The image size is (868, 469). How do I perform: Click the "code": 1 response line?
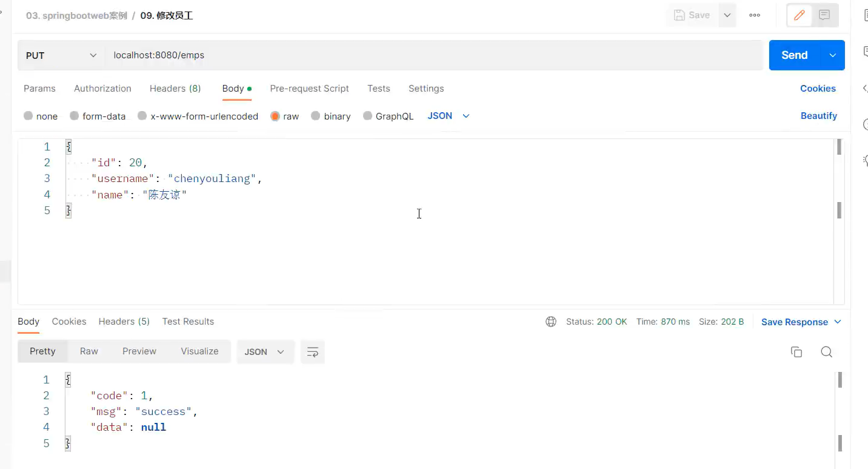[x=122, y=396]
